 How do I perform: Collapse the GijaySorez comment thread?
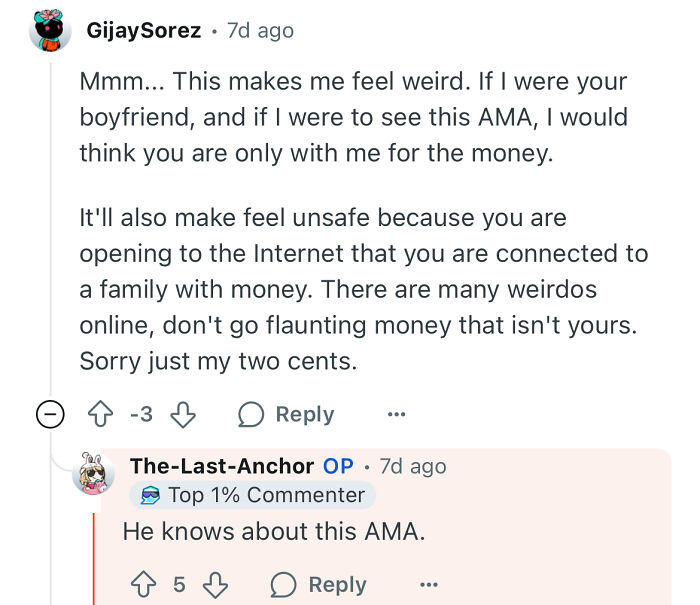(51, 414)
